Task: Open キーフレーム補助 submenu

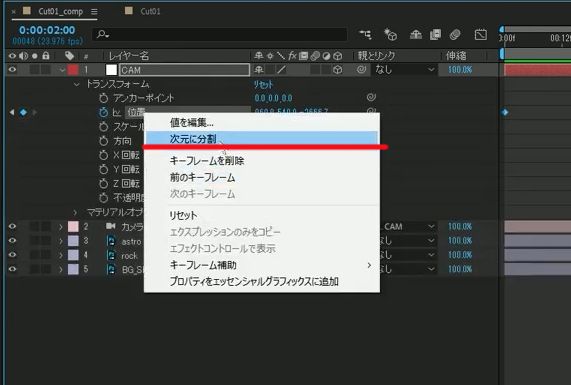Action: tap(261, 265)
